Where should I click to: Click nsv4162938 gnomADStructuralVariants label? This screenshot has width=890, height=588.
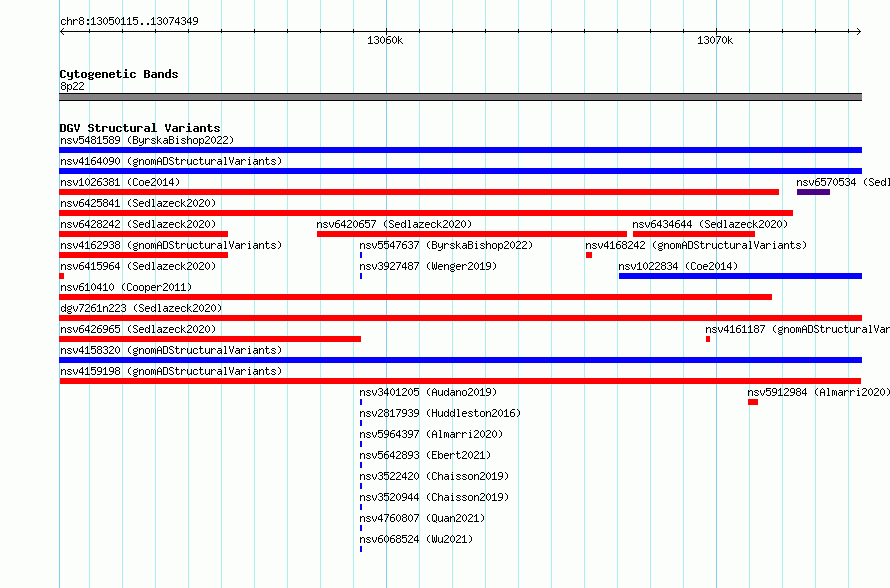171,245
